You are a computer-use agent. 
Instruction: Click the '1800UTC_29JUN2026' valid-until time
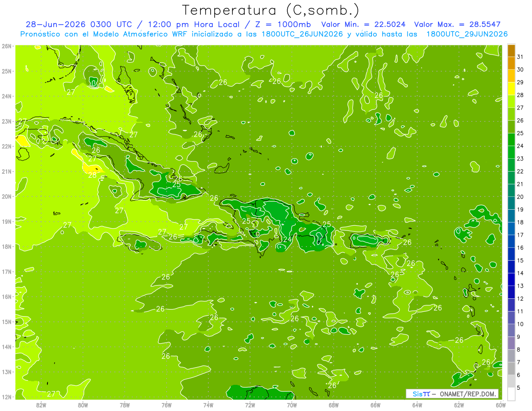point(467,34)
